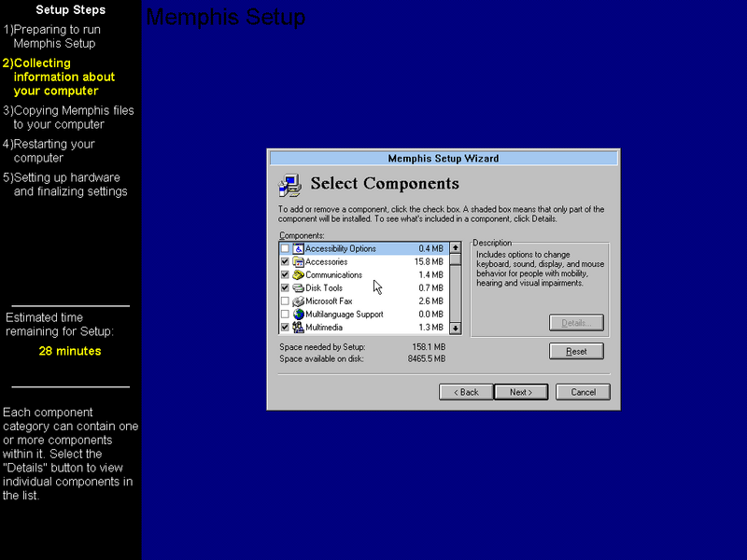Select the Accessibility Options row text
Image resolution: width=747 pixels, height=560 pixels.
point(341,248)
